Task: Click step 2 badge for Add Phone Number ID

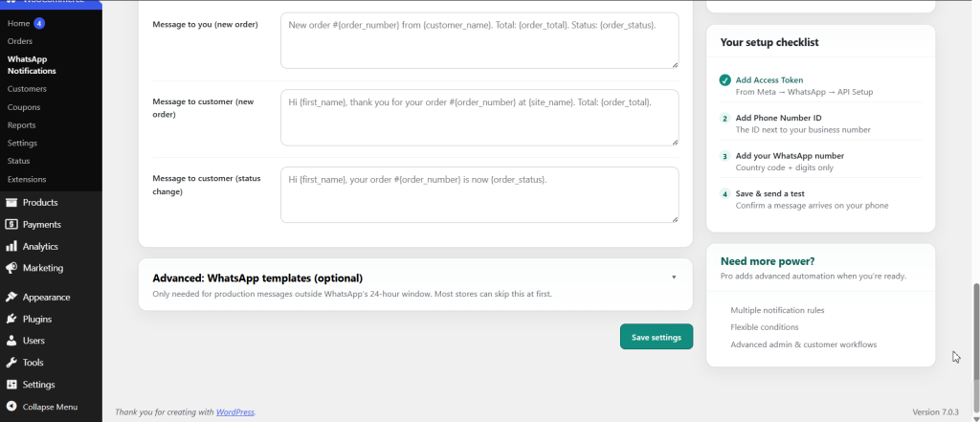Action: (x=725, y=118)
